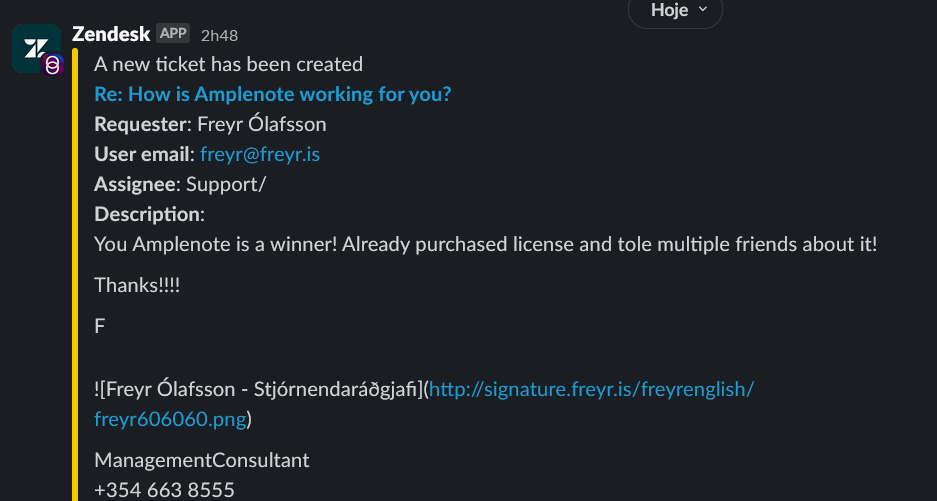
Task: Click the purple badge on Zendesk avatar
Action: tap(53, 65)
